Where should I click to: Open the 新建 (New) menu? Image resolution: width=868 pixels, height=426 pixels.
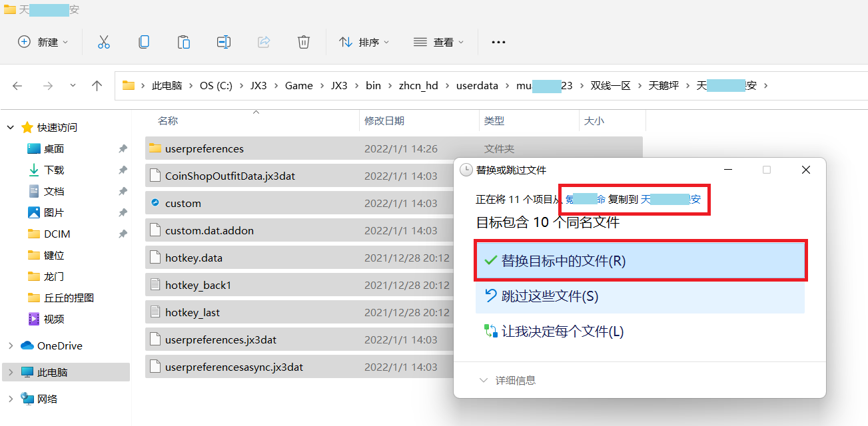(43, 42)
